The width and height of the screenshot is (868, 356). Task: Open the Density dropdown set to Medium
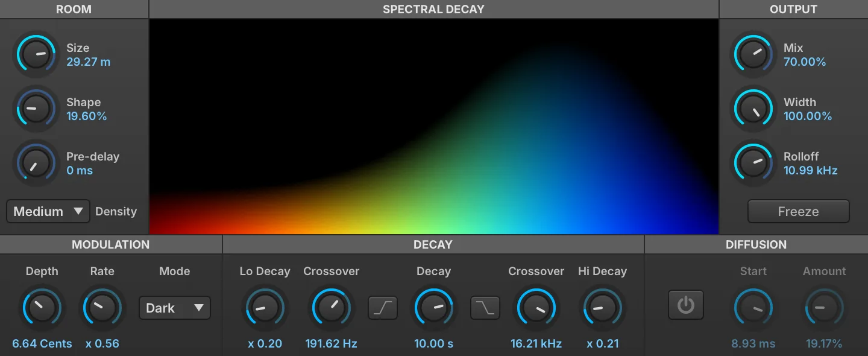pos(48,211)
